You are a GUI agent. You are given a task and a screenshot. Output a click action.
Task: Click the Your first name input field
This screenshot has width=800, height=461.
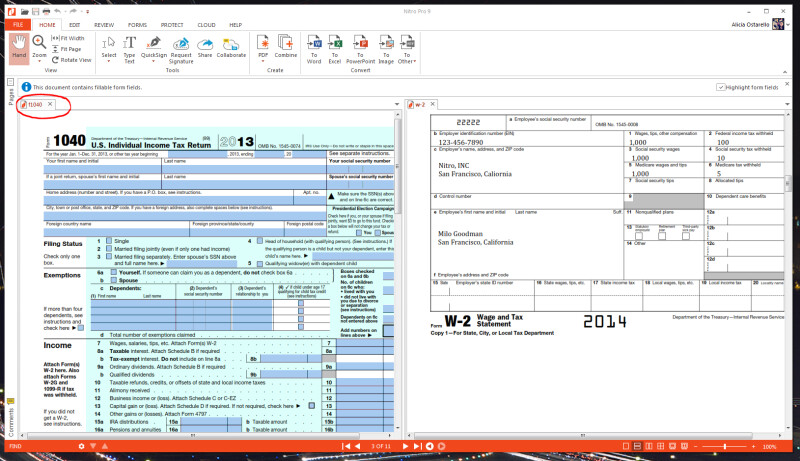103,169
